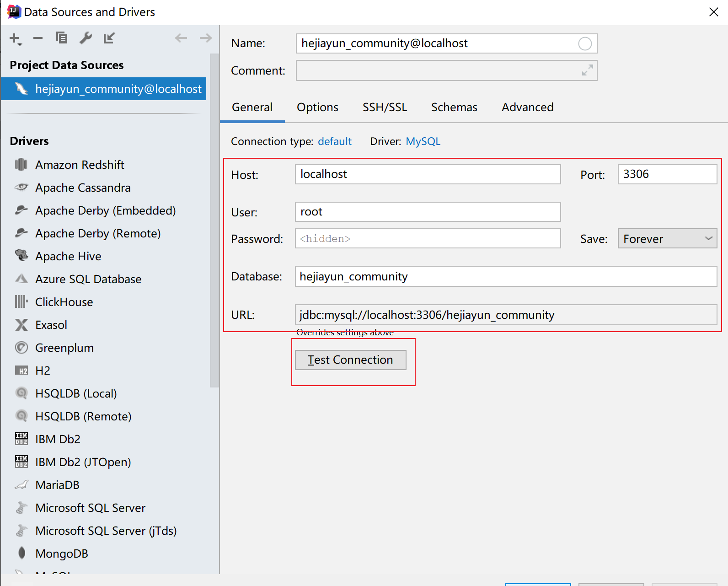Select the MariaDB driver
The width and height of the screenshot is (728, 586).
57,485
